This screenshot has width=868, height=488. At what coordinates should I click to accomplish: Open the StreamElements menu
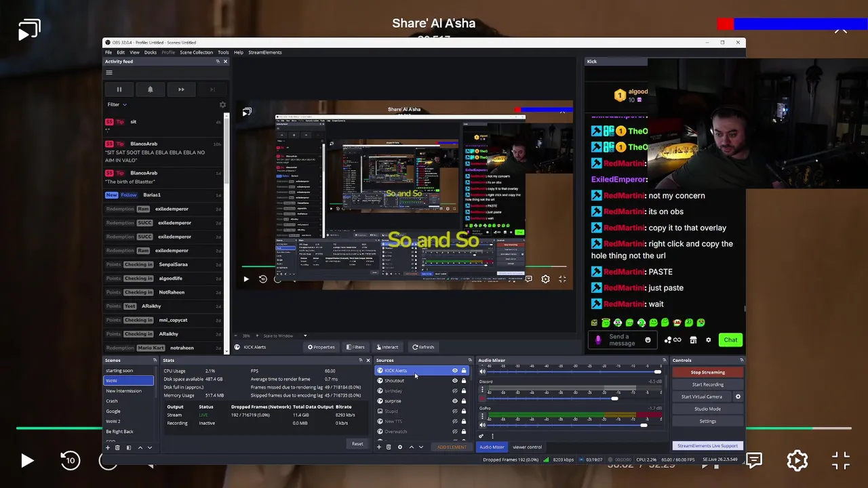coord(265,52)
